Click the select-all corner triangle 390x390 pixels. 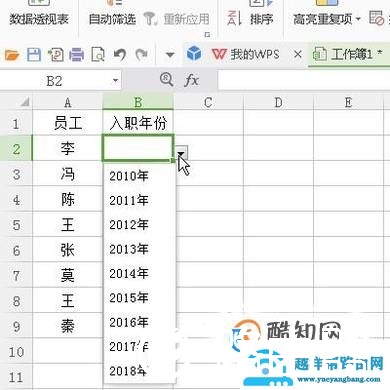pos(25,102)
